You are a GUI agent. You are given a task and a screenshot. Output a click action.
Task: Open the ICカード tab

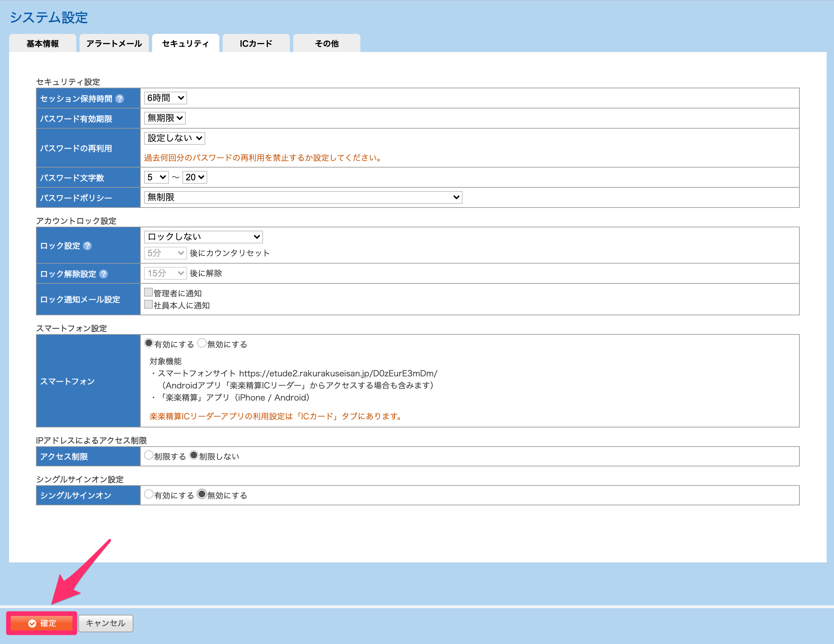pyautogui.click(x=256, y=44)
